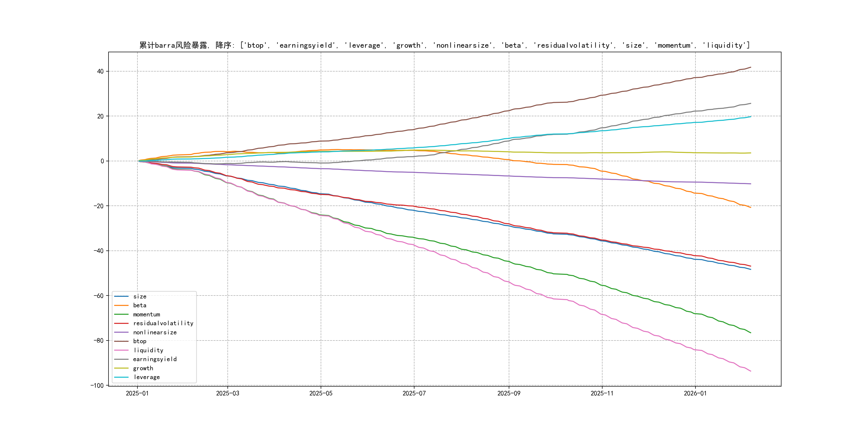This screenshot has height=434, width=868.
Task: Click the brown btop legend line swatch
Action: pyautogui.click(x=121, y=341)
